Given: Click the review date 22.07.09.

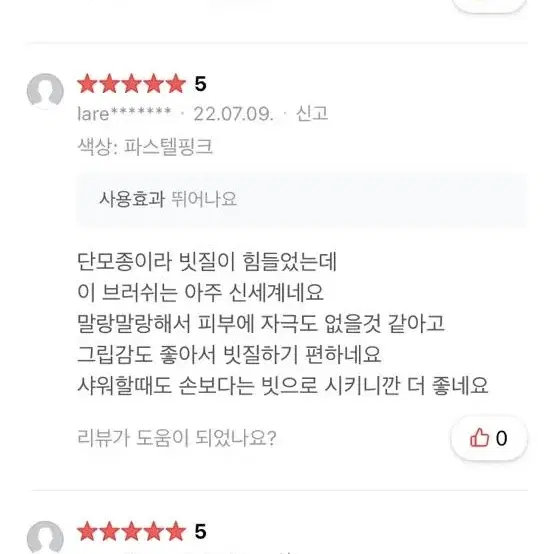Looking at the screenshot, I should pyautogui.click(x=234, y=114).
